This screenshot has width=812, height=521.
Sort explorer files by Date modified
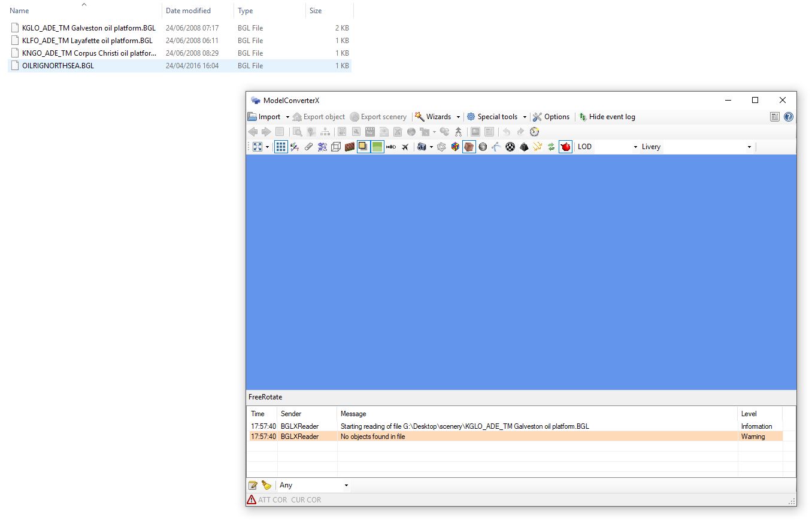coord(198,10)
